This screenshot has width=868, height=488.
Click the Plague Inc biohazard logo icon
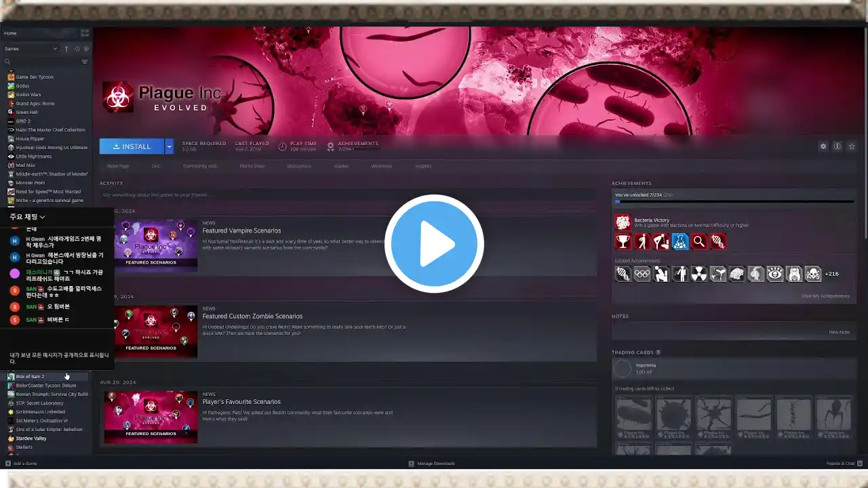pos(118,98)
